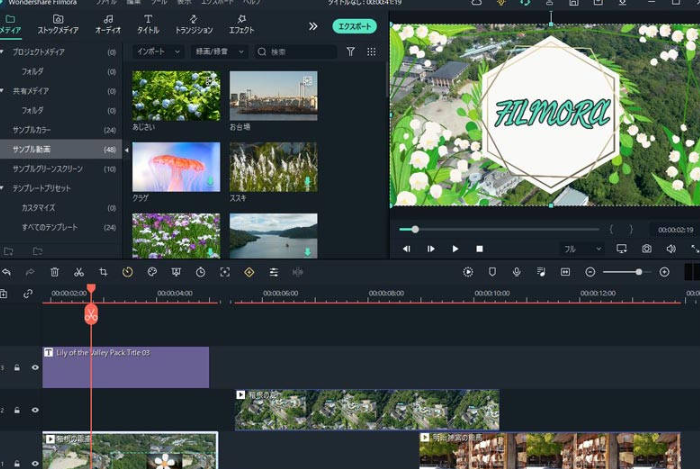This screenshot has height=469, width=700.
Task: Toggle auto ripple link icon
Action: [28, 293]
